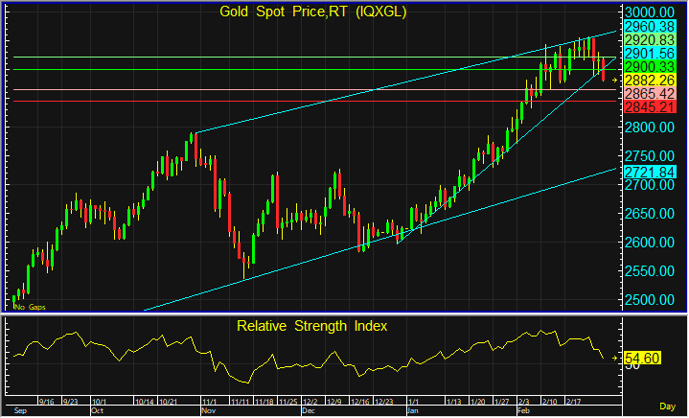Click the 2500.00 price axis label
The width and height of the screenshot is (689, 418).
tap(648, 300)
